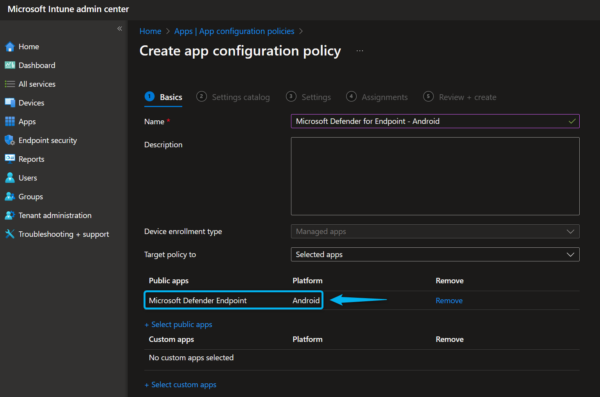Click step 3 circle for Settings

coord(291,96)
